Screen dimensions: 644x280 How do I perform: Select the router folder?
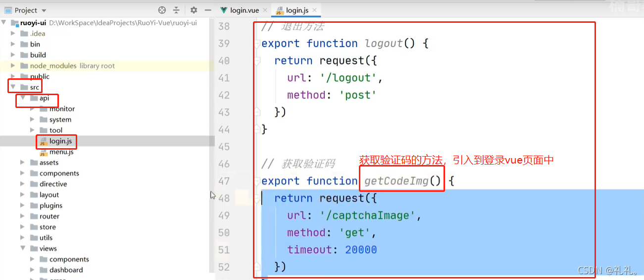[x=50, y=216]
